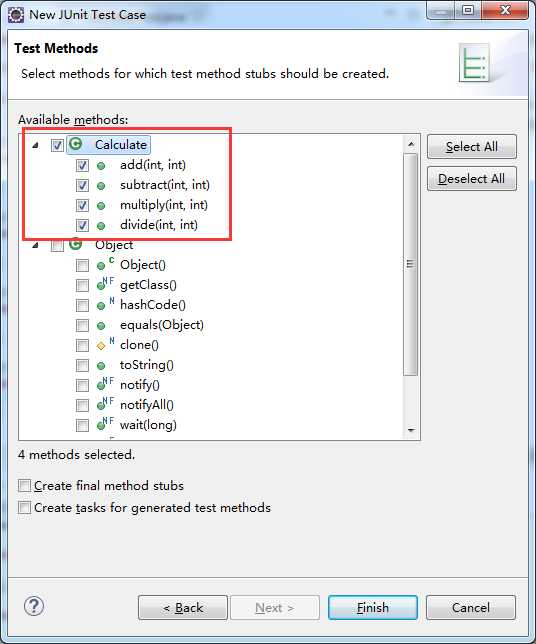The image size is (536, 644).
Task: Select the clone() row text
Action: [x=139, y=345]
